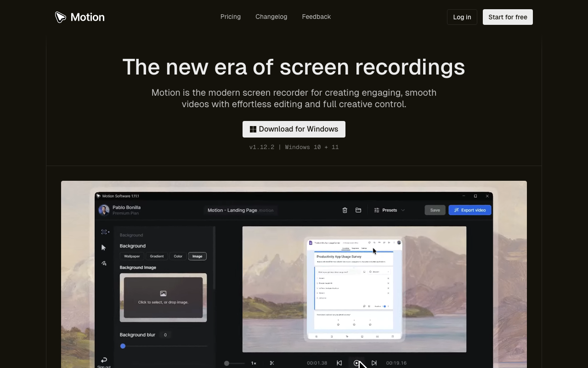The width and height of the screenshot is (588, 368).
Task: Click the image placeholder icon in drop zone
Action: [163, 293]
